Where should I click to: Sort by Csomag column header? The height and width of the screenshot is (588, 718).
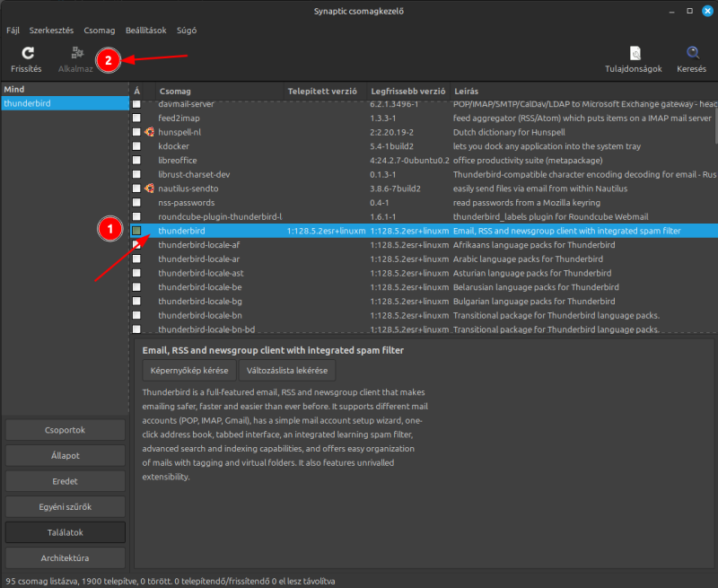[x=220, y=92]
